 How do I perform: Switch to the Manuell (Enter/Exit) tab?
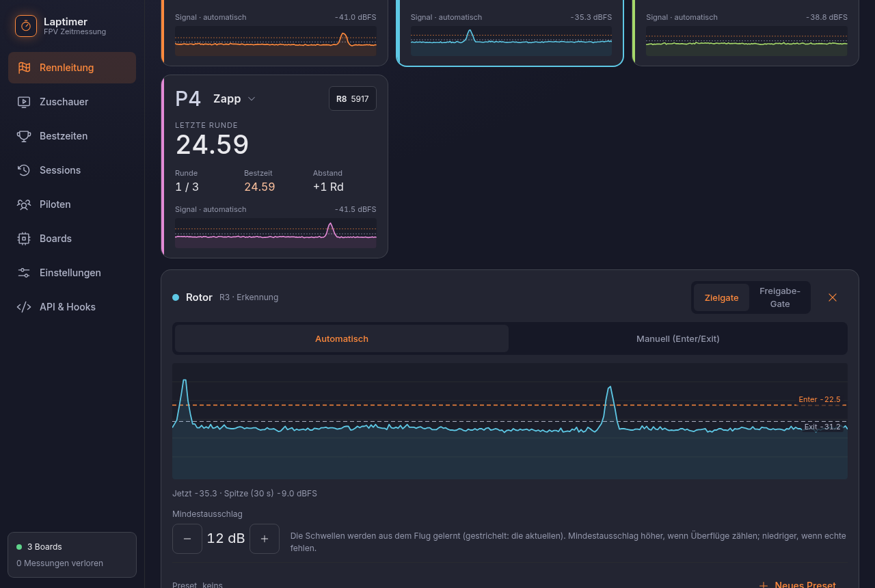[678, 338]
